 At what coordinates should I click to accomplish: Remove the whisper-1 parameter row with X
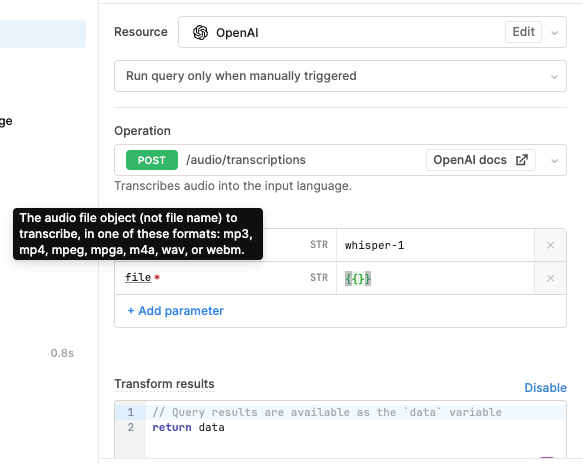(x=550, y=245)
